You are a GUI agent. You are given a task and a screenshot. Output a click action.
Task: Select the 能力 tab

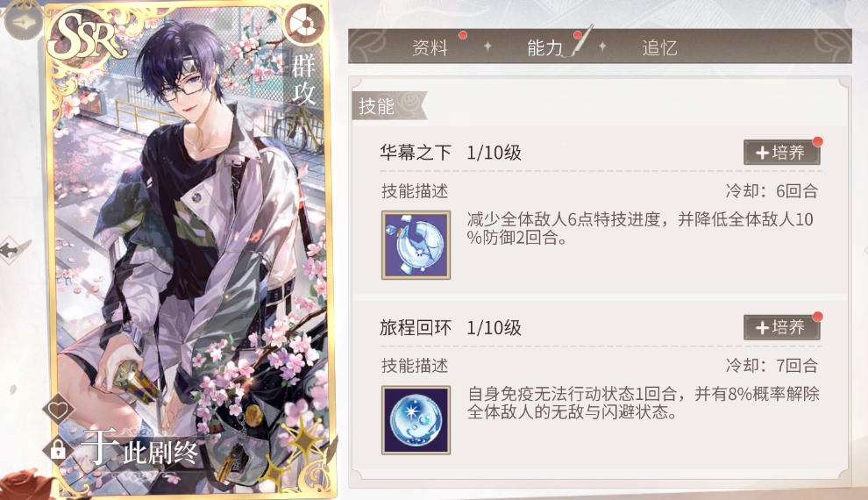point(545,47)
